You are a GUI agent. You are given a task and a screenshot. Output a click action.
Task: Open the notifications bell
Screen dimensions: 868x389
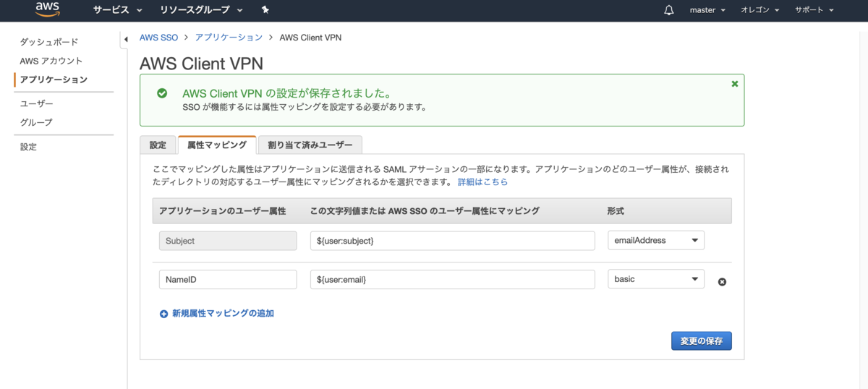tap(668, 10)
